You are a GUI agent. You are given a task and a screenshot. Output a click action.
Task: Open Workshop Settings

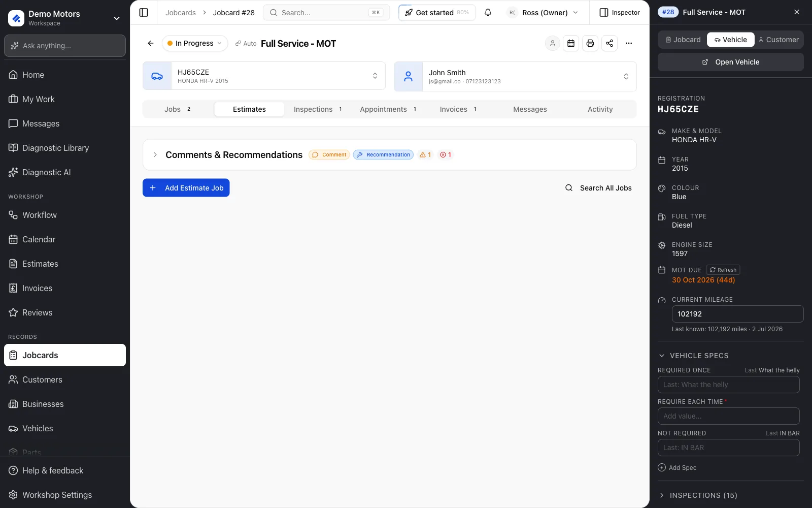65,495
